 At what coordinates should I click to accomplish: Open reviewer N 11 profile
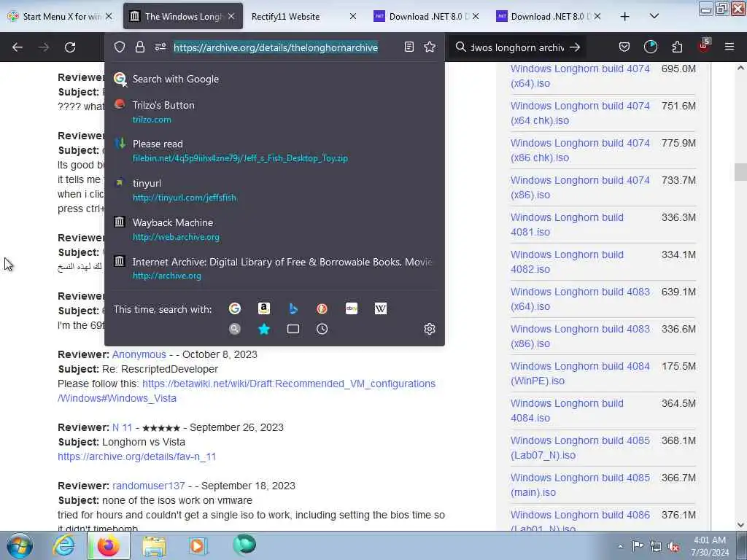click(x=122, y=427)
